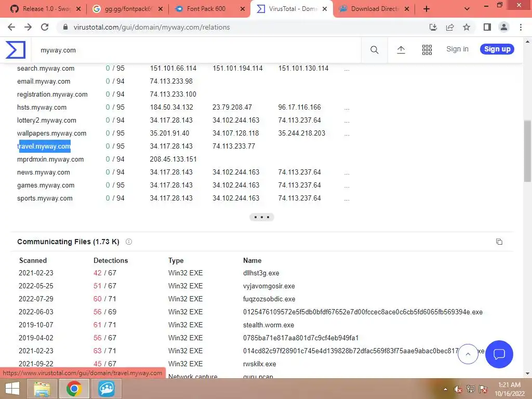Click the scroll-to-top circle arrow
The height and width of the screenshot is (399, 532).
tap(468, 354)
